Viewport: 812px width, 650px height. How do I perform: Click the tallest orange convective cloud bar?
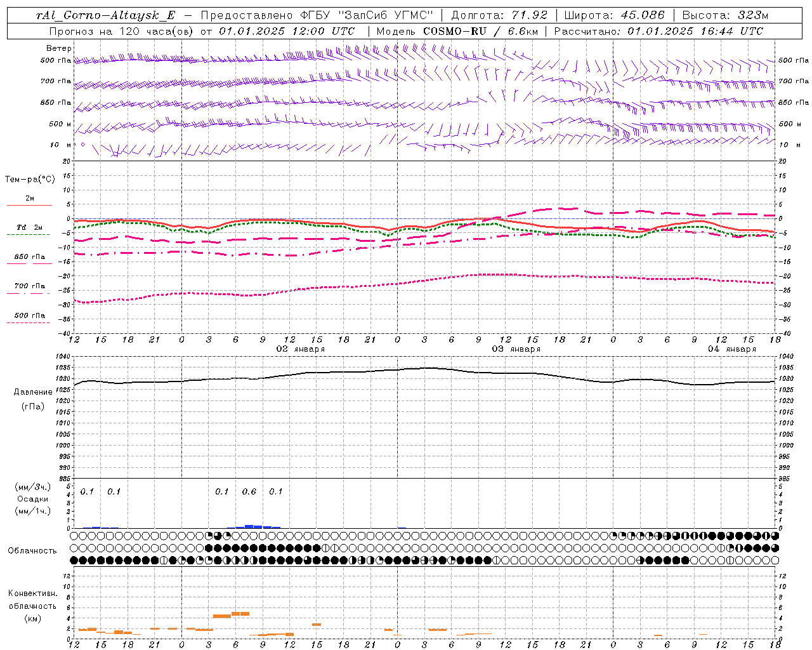click(240, 614)
